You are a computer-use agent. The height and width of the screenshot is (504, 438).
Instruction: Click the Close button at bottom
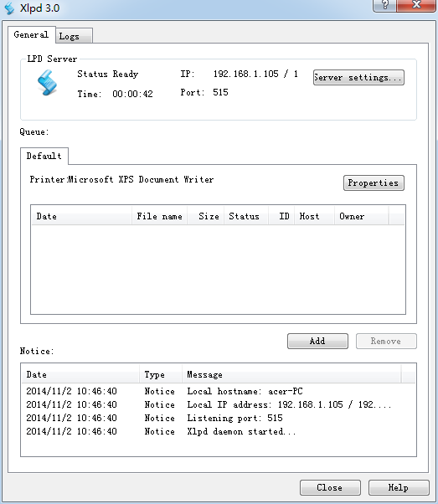pyautogui.click(x=330, y=487)
